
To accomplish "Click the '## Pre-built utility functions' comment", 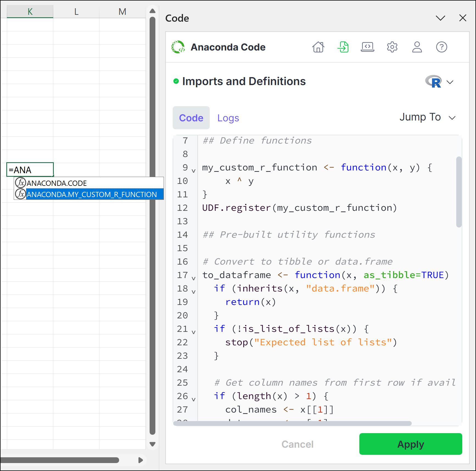I will tap(289, 235).
